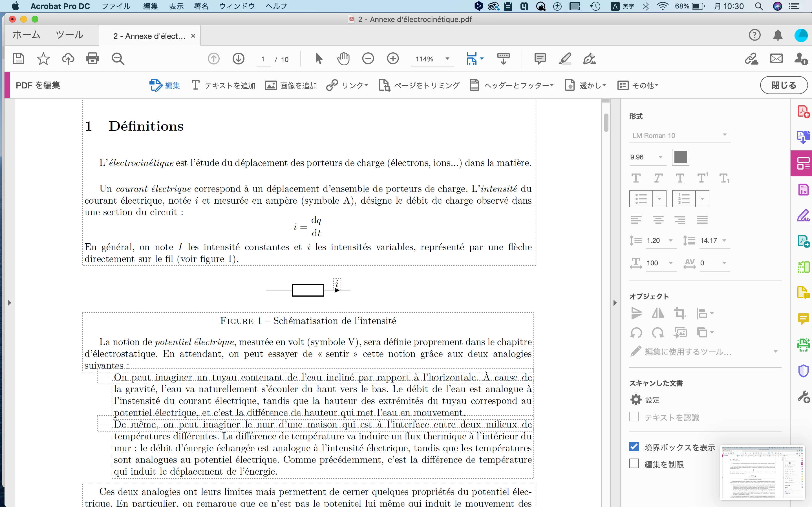Uncheck 境界ボックスを表示 checkbox
The width and height of the screenshot is (812, 507).
(x=634, y=447)
